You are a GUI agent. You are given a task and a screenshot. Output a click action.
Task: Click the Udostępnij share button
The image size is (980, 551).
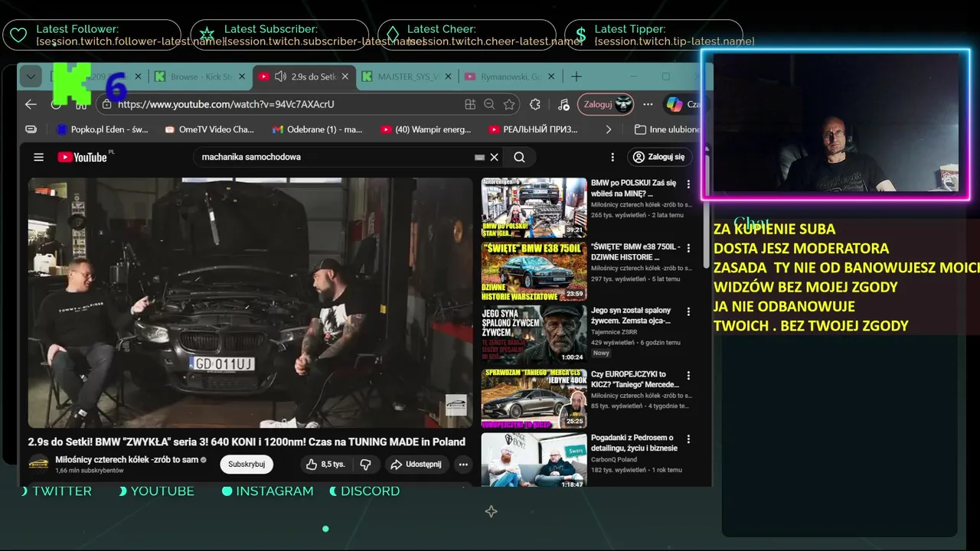tap(415, 464)
